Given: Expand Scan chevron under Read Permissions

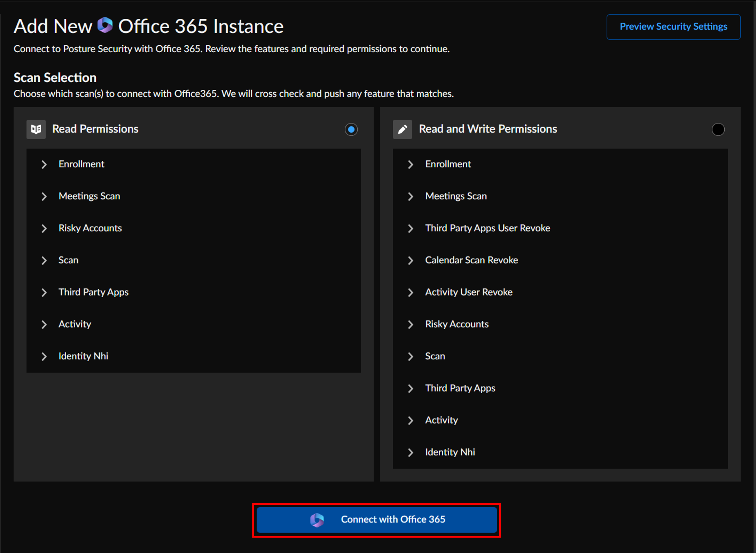Looking at the screenshot, I should point(44,261).
